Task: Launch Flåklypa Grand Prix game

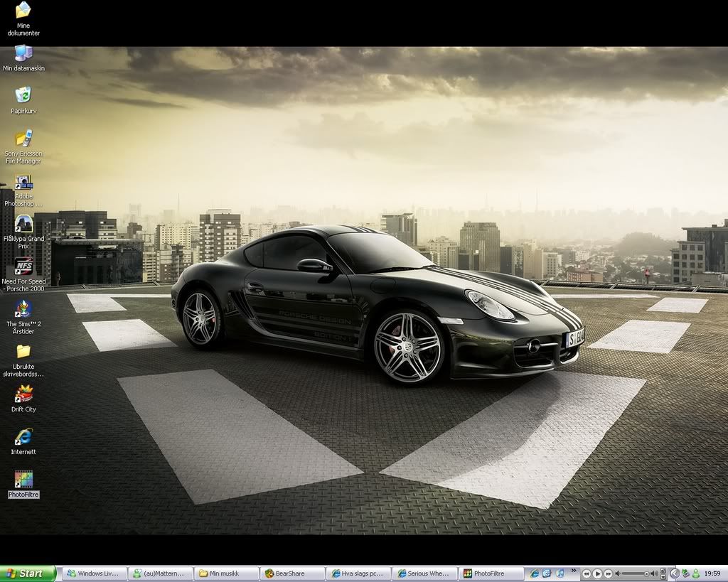Action: point(23,224)
